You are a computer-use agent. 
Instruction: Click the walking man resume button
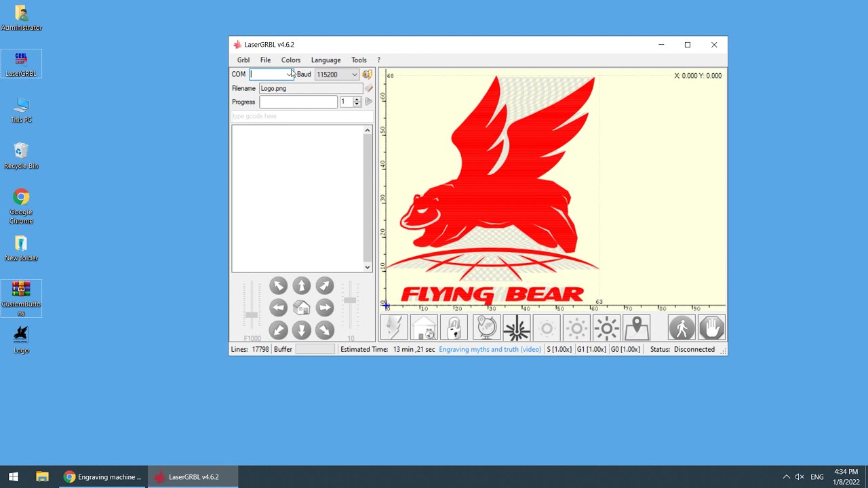point(682,328)
